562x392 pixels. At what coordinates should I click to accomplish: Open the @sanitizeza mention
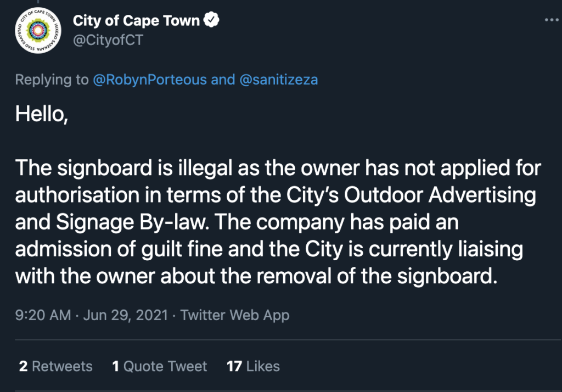(278, 80)
